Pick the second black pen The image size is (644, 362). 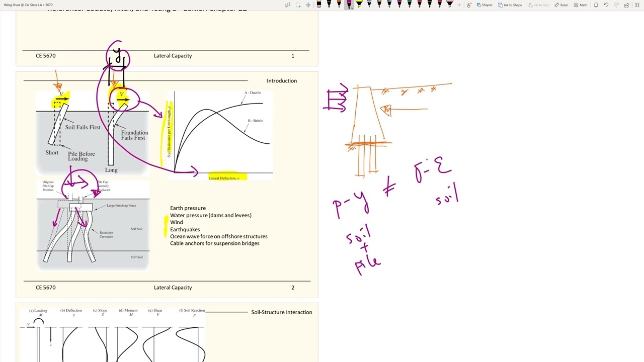(430, 4)
